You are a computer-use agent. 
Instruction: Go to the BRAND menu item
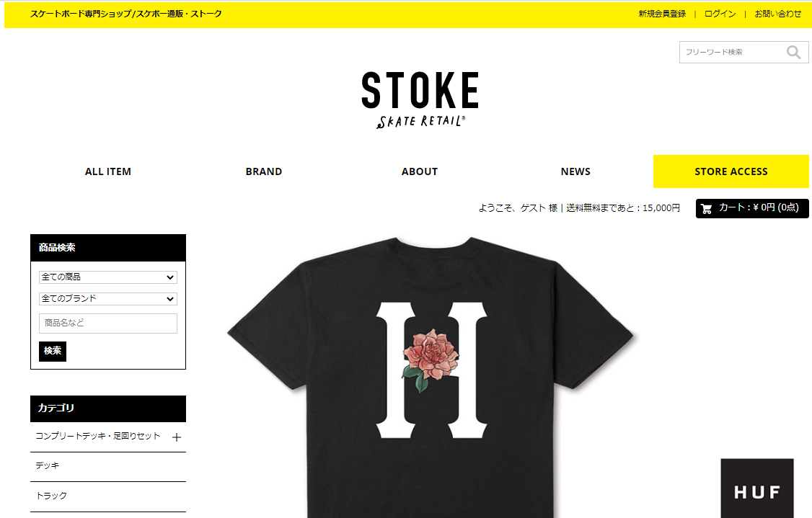[x=264, y=171]
